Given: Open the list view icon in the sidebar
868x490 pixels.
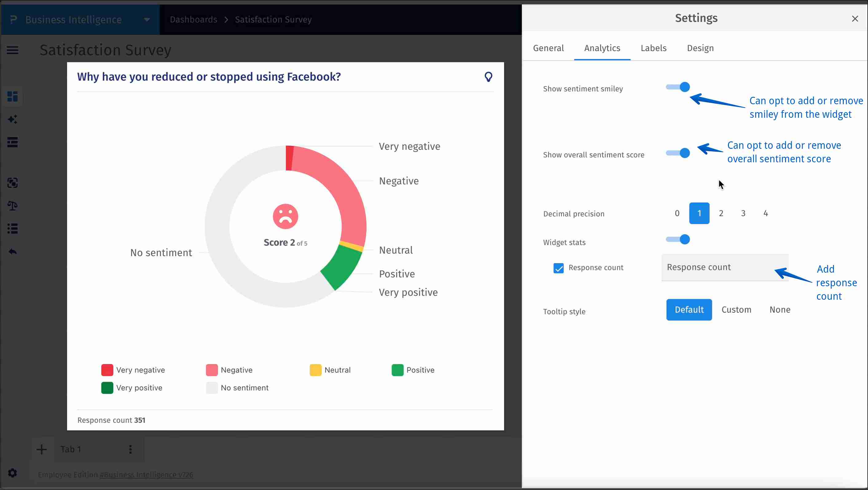Looking at the screenshot, I should click(x=13, y=228).
